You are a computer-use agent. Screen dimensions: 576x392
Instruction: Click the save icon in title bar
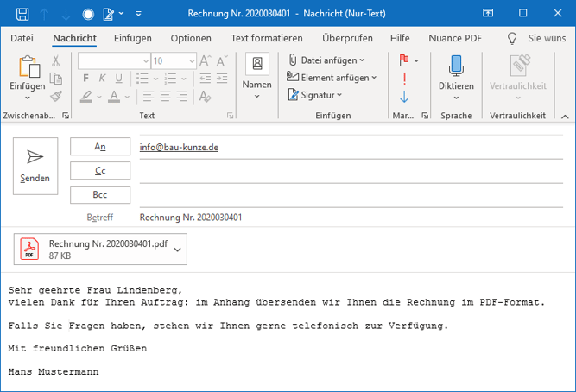[22, 14]
